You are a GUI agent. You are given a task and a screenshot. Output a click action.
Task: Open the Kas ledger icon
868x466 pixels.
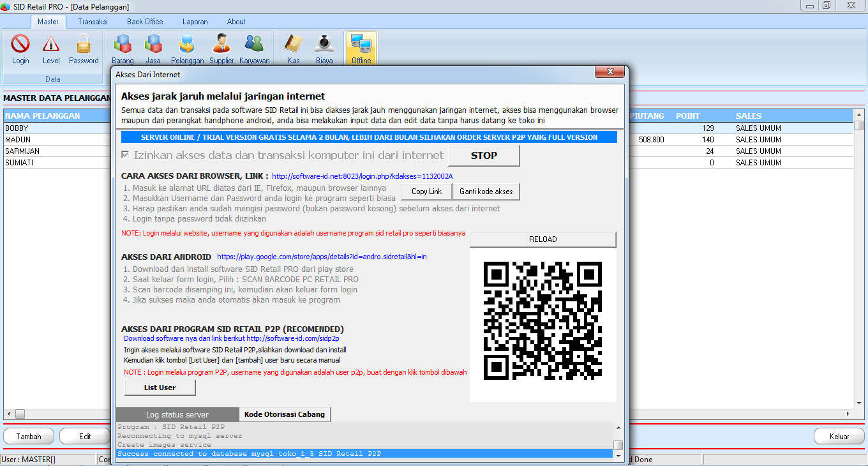click(294, 49)
